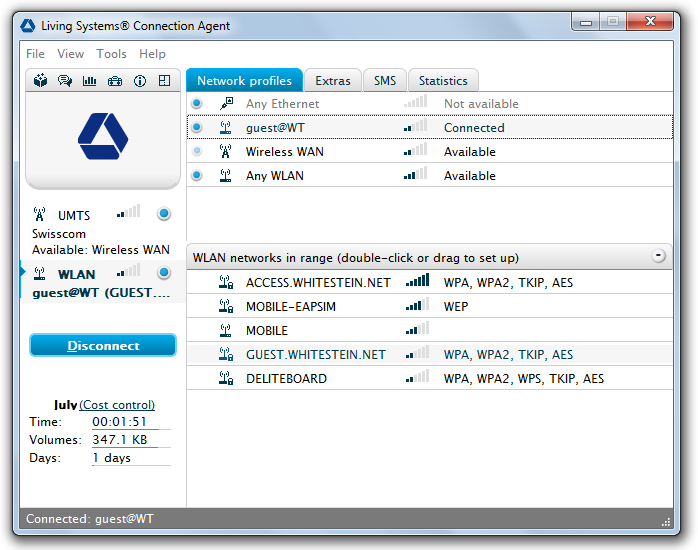Click the secured WLAN icon for DELITEBOARD
Image resolution: width=698 pixels, height=550 pixels.
coord(226,378)
